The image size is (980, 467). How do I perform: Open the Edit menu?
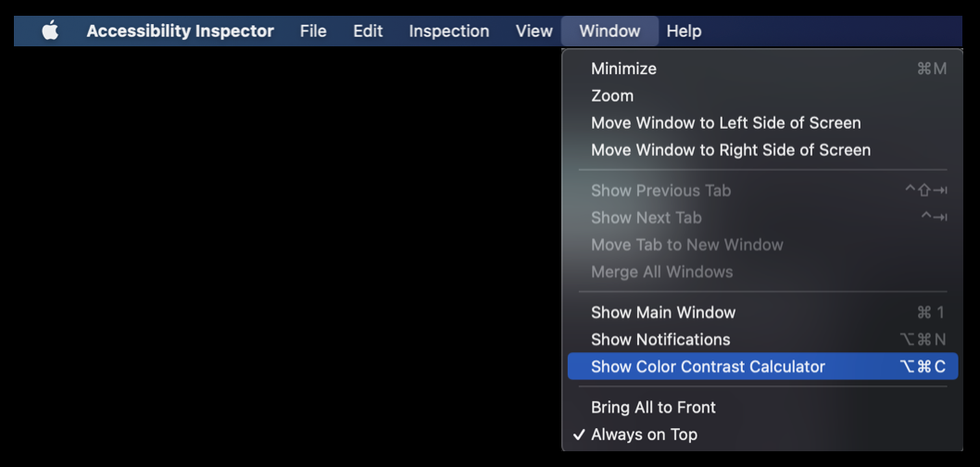368,31
